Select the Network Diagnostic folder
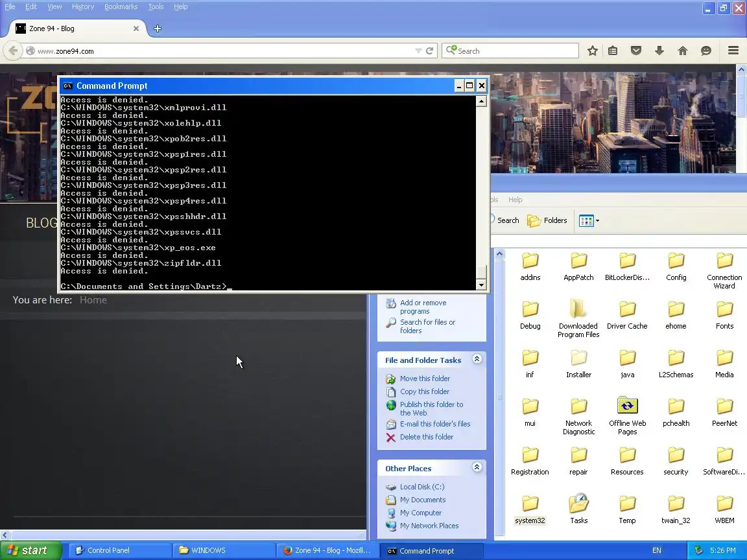747x560 pixels. [x=579, y=416]
